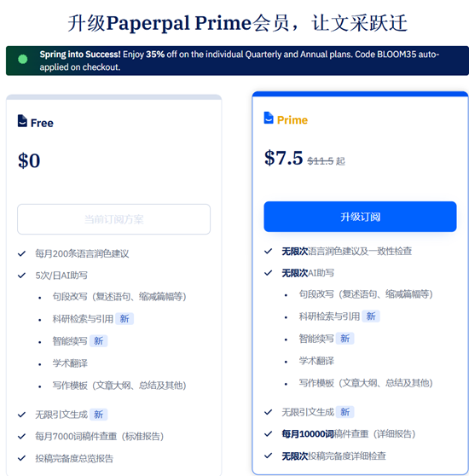Select the Prime plan title
Viewport: 469px width, 476px height.
point(292,120)
